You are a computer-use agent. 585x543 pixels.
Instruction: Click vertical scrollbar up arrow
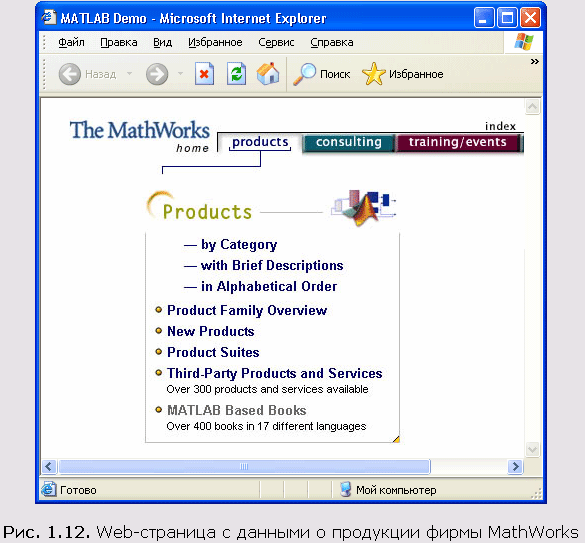(x=532, y=107)
